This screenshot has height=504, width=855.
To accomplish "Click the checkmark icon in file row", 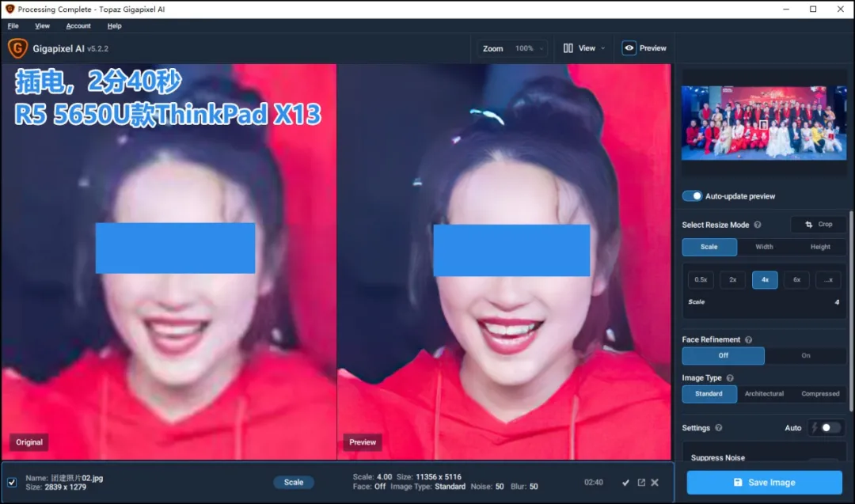I will pos(625,483).
